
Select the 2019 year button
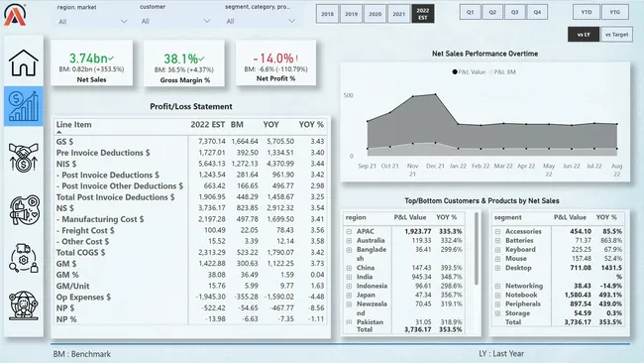(351, 14)
